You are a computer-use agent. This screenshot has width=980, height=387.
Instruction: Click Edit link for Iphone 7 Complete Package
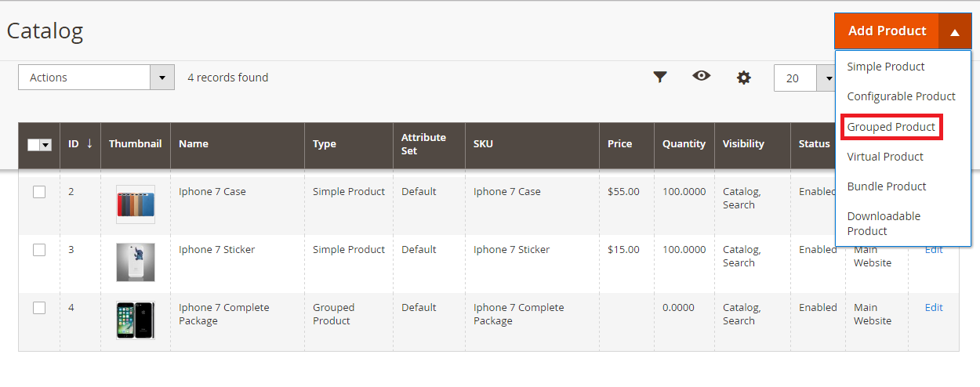point(934,308)
